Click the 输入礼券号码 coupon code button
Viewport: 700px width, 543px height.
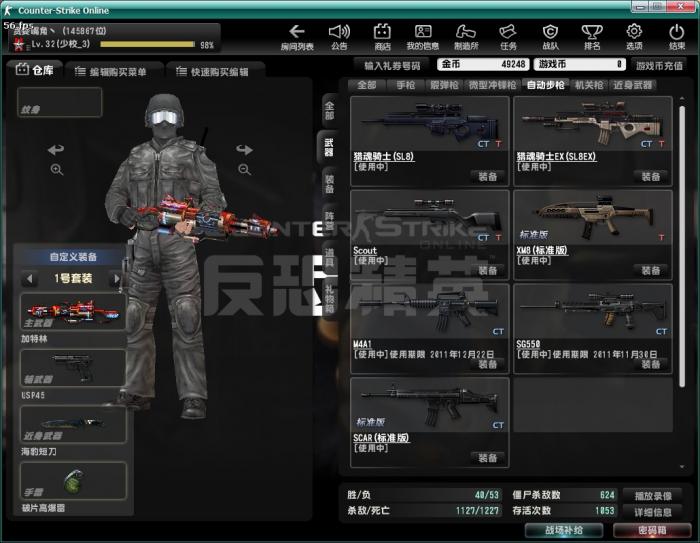tap(392, 66)
